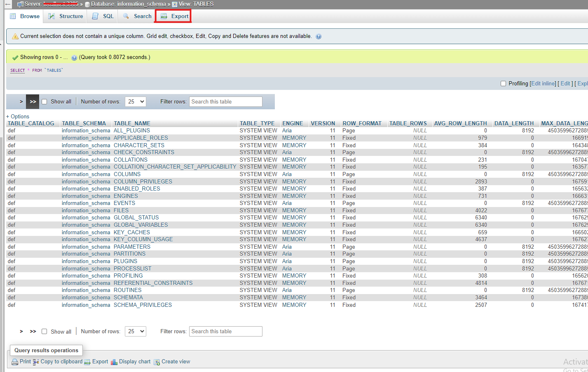Click the top Filter rows search field
The height and width of the screenshot is (372, 588).
[225, 101]
